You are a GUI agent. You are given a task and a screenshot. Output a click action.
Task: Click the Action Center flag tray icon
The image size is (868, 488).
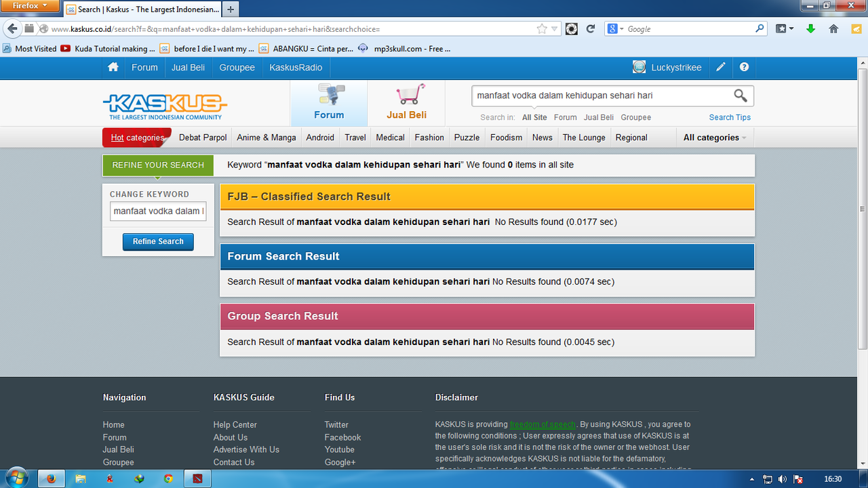(798, 479)
